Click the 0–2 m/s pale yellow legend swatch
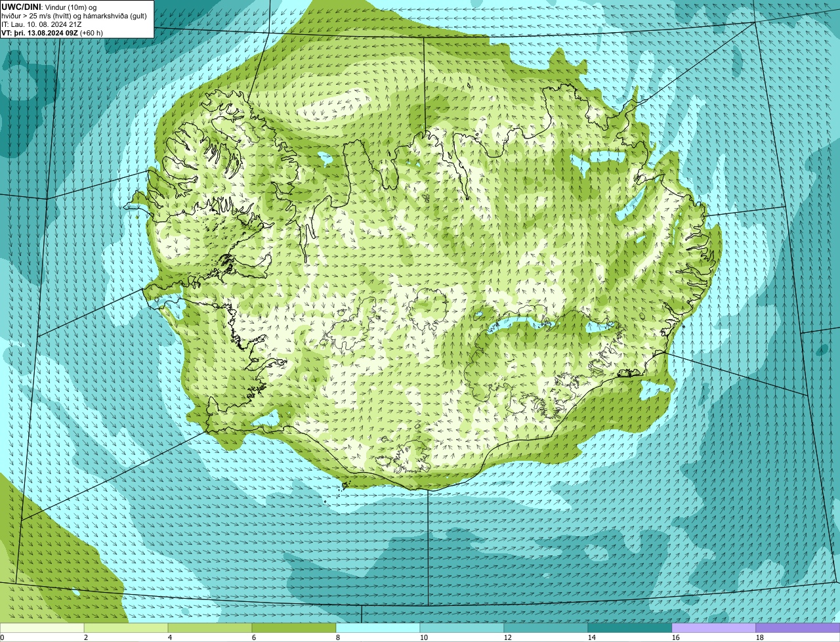Screen dimensions: 840x642 coord(42,628)
